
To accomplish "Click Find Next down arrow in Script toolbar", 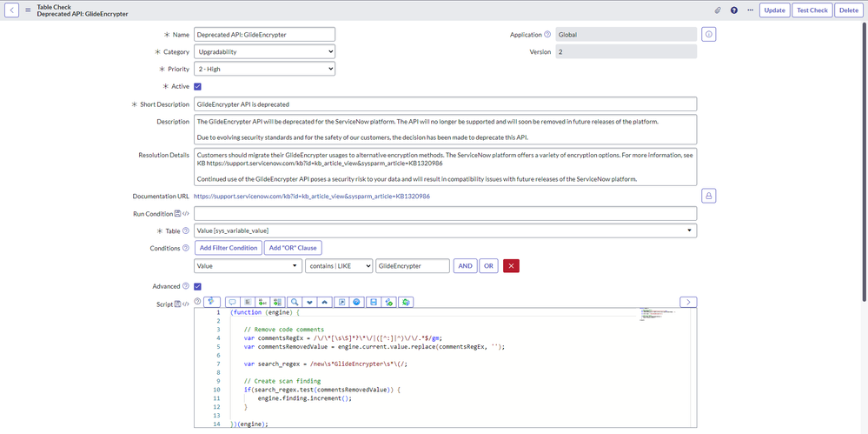I will 310,302.
